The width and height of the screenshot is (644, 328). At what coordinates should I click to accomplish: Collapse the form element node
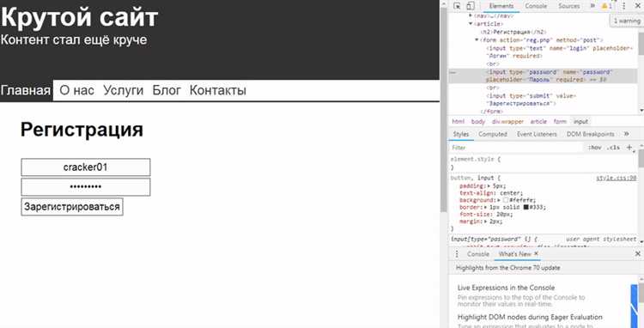click(x=477, y=39)
